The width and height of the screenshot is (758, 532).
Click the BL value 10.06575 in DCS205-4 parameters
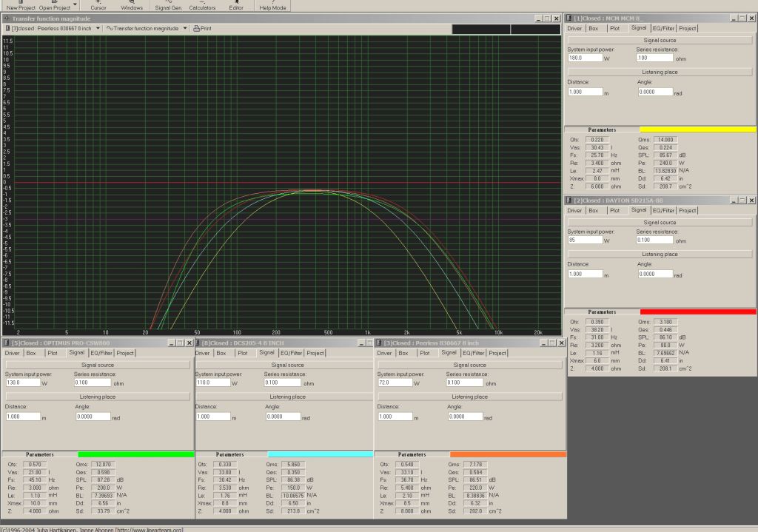(x=292, y=495)
